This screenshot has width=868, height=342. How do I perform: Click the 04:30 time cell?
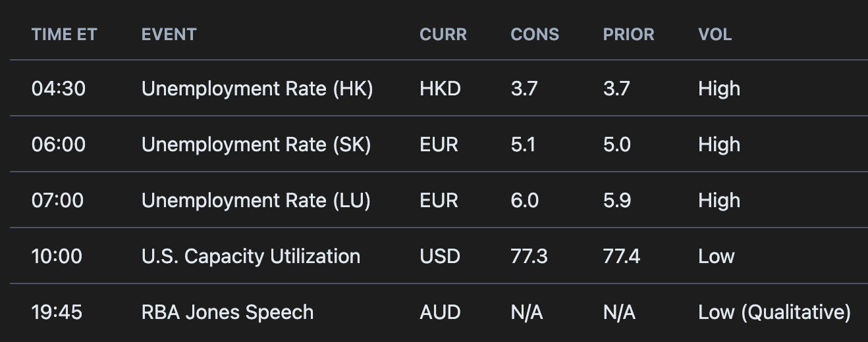(58, 89)
